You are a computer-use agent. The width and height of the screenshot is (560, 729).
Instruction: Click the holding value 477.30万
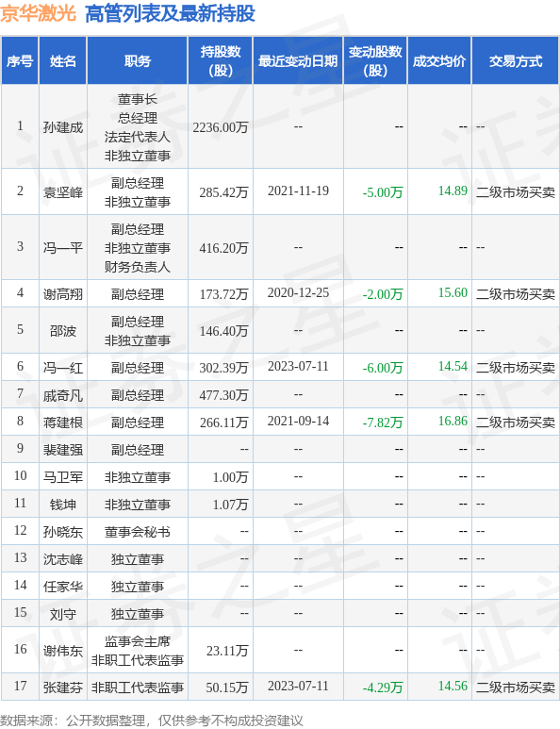point(223,395)
